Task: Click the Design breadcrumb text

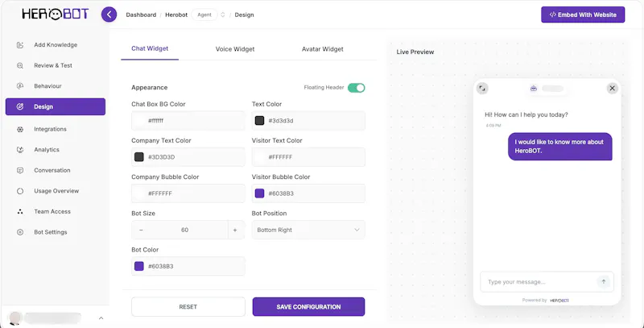Action: [x=245, y=15]
